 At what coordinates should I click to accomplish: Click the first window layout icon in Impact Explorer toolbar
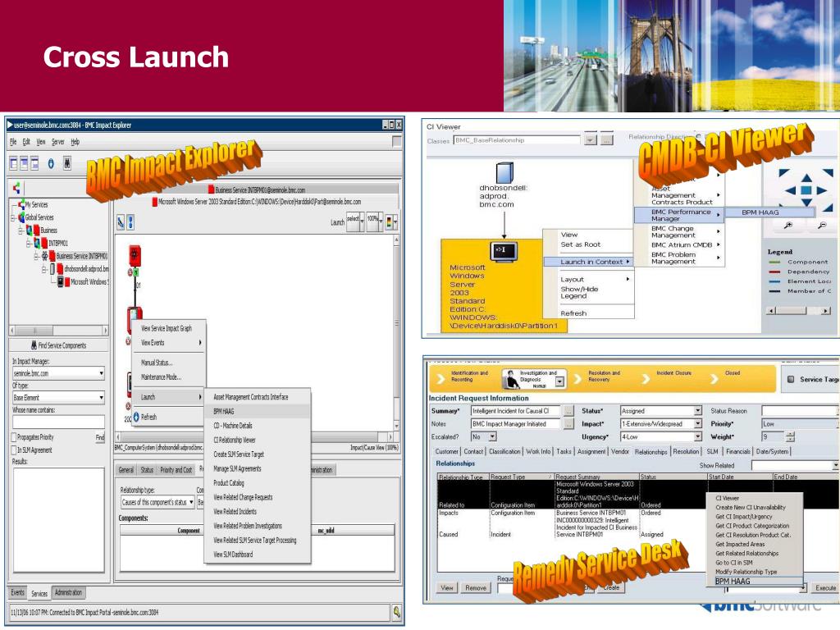coord(14,164)
